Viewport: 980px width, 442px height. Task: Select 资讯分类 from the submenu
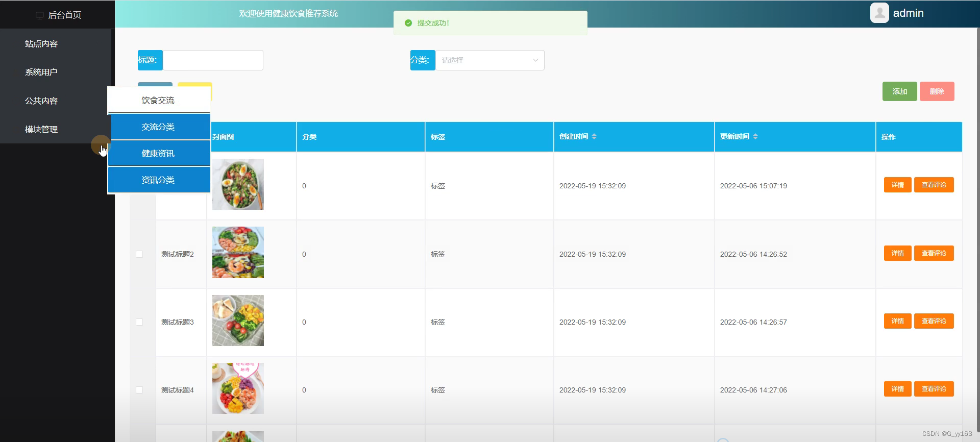pos(159,180)
